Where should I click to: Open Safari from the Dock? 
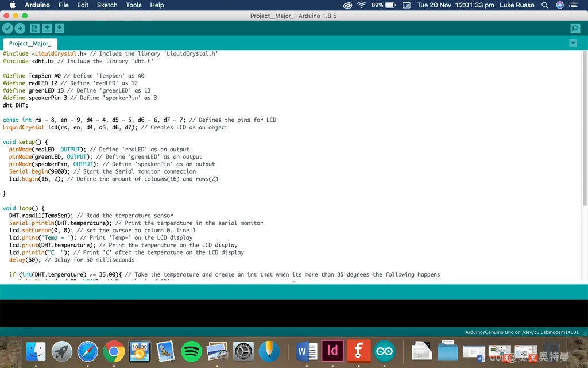point(88,351)
